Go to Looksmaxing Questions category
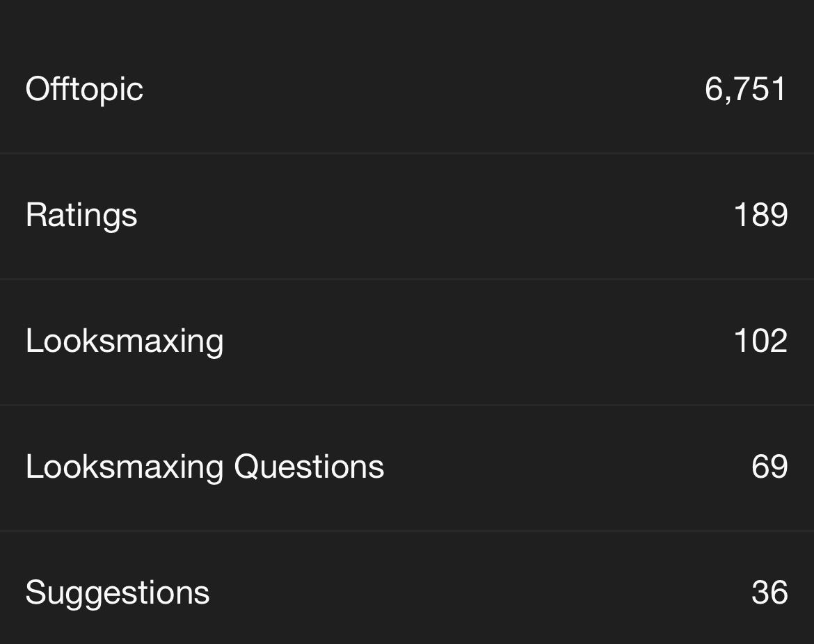 click(205, 467)
